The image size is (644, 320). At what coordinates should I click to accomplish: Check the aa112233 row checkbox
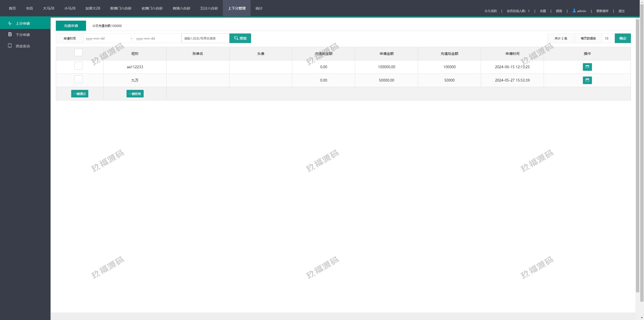pos(78,66)
